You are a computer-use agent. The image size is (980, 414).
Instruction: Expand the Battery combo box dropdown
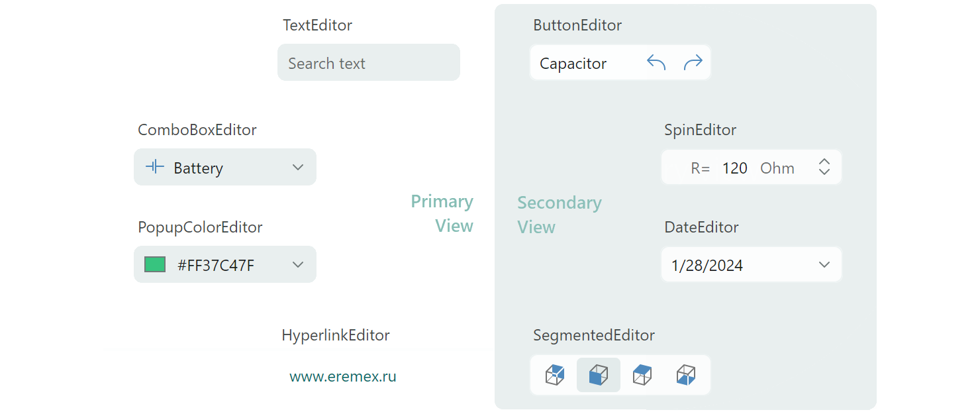[298, 168]
